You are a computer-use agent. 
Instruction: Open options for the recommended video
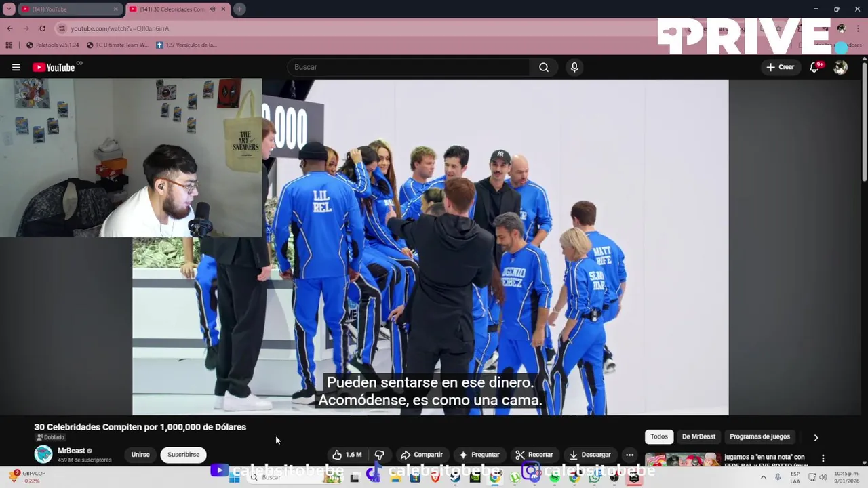[x=823, y=458]
